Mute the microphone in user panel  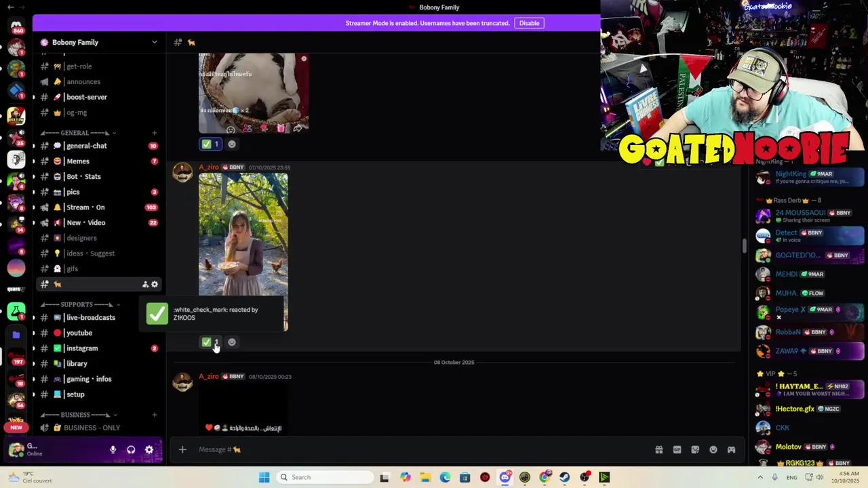click(x=113, y=449)
